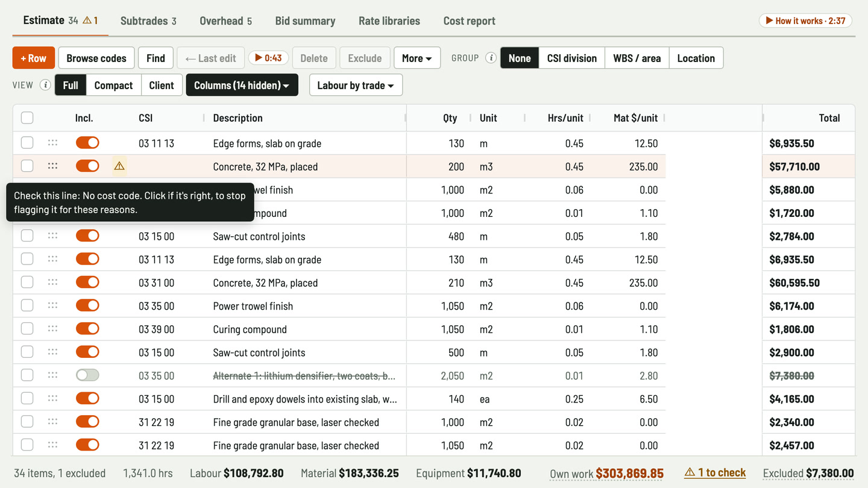Group rows by Location
Viewport: 868px width, 488px height.
point(696,58)
